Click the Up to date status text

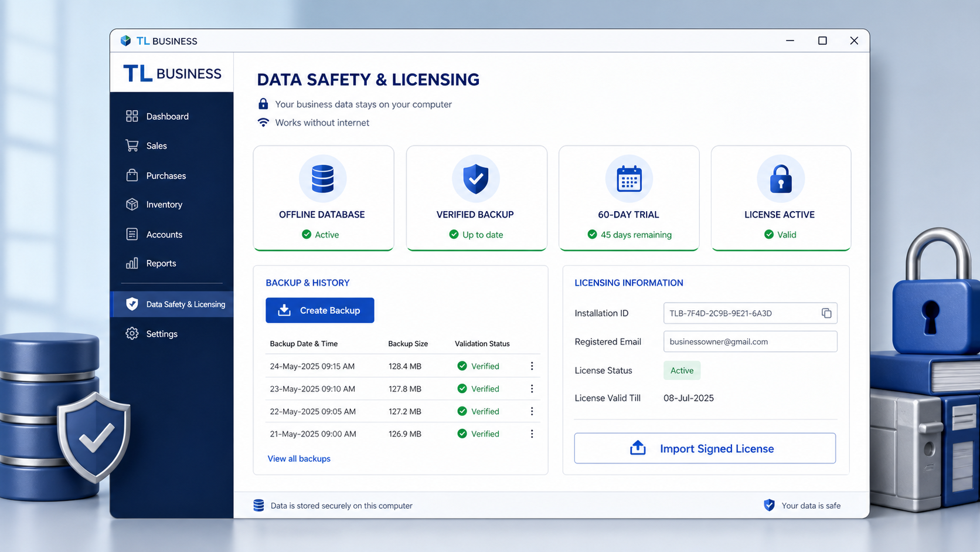pos(482,235)
